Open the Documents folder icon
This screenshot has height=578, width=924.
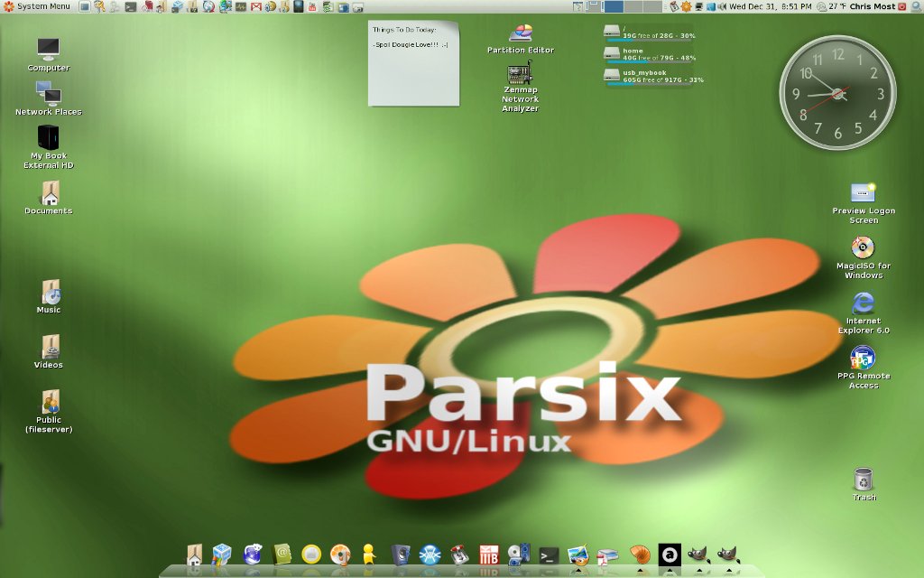pyautogui.click(x=49, y=197)
